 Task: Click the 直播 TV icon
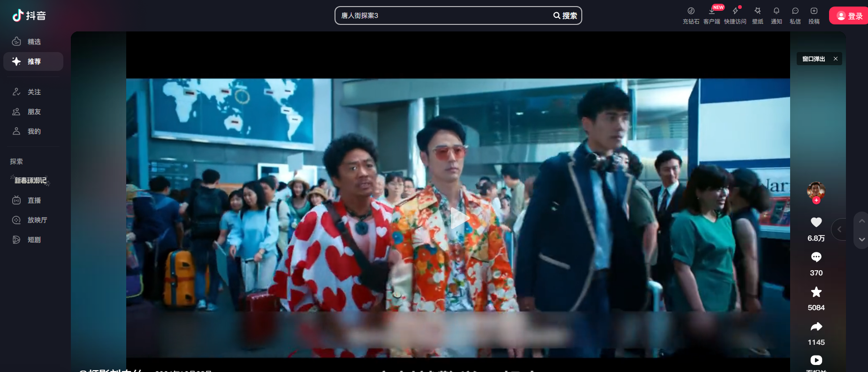point(16,200)
